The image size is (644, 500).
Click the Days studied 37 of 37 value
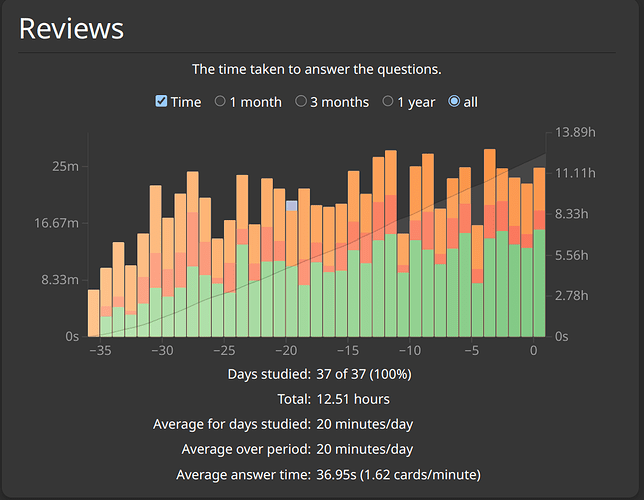363,374
